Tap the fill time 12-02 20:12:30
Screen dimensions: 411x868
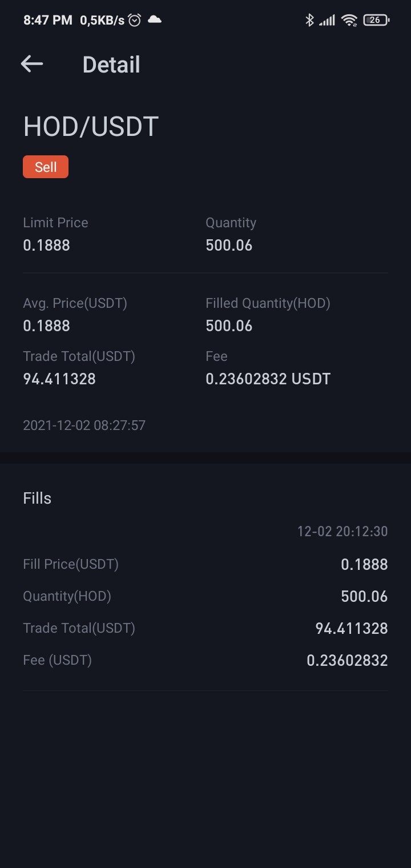pos(342,532)
